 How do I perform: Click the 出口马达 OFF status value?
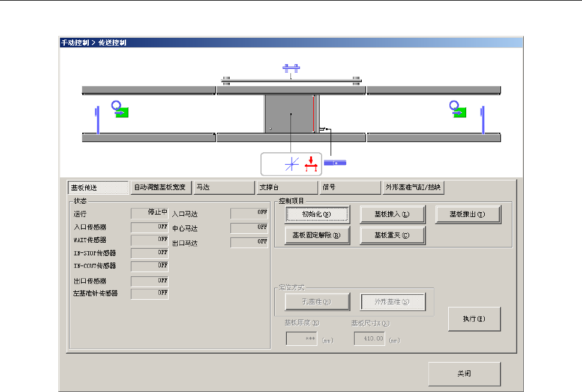pos(249,243)
